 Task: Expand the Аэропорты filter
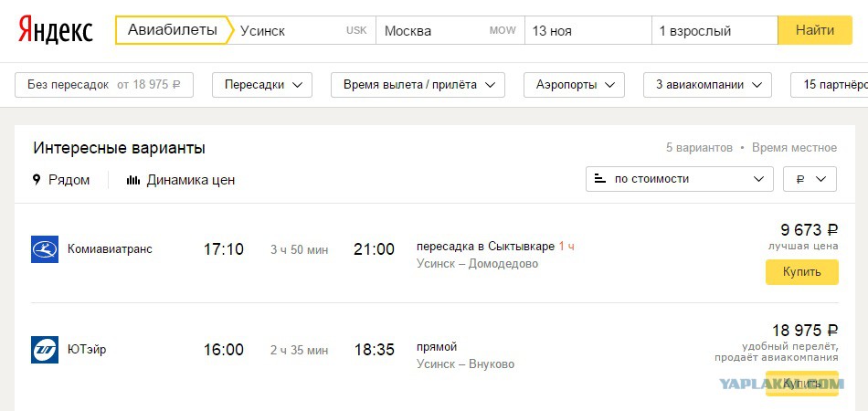[x=574, y=85]
